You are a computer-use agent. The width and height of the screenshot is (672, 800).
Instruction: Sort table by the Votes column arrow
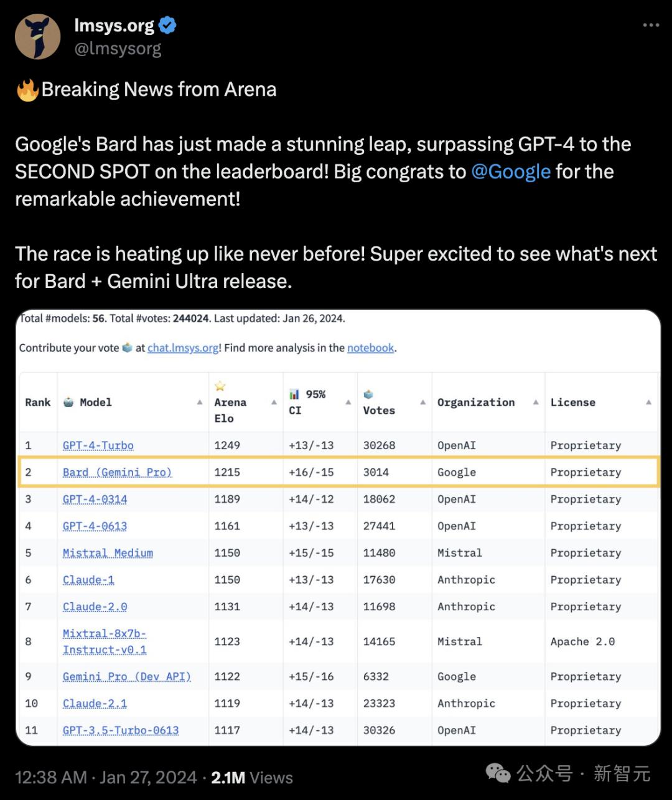[423, 402]
